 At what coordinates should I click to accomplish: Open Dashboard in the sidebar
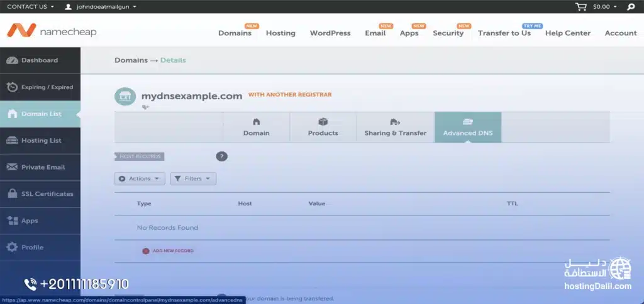(x=40, y=60)
